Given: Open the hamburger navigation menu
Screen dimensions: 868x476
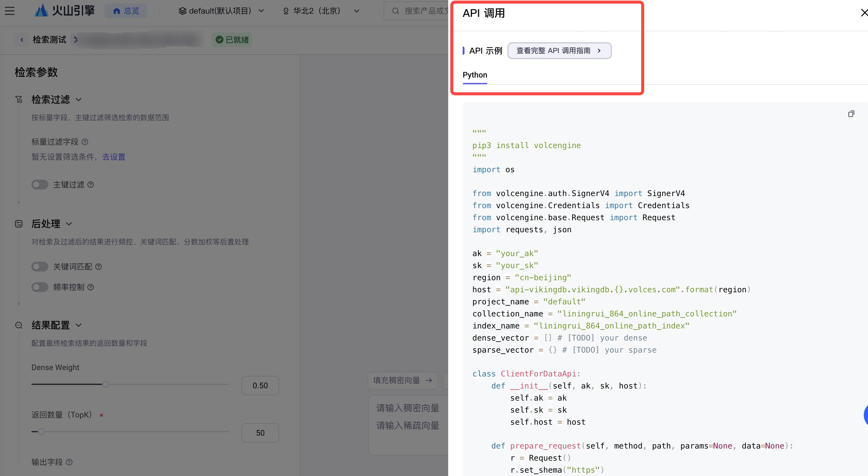Looking at the screenshot, I should [x=9, y=11].
